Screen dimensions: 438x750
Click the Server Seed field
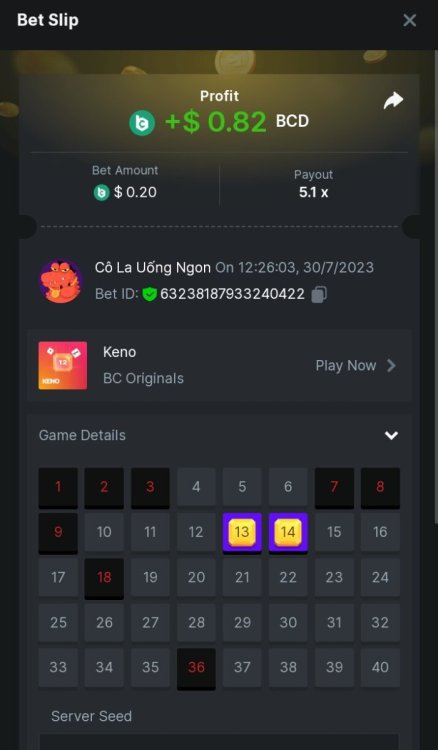click(219, 742)
